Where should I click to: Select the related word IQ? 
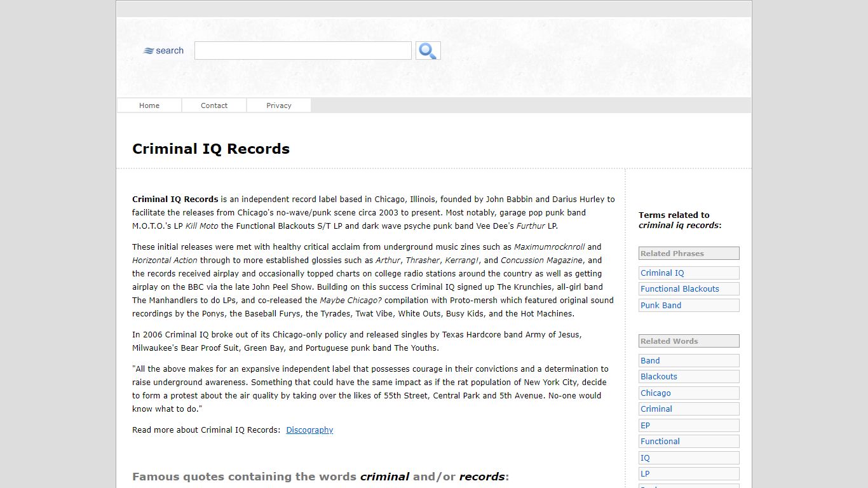(689, 458)
